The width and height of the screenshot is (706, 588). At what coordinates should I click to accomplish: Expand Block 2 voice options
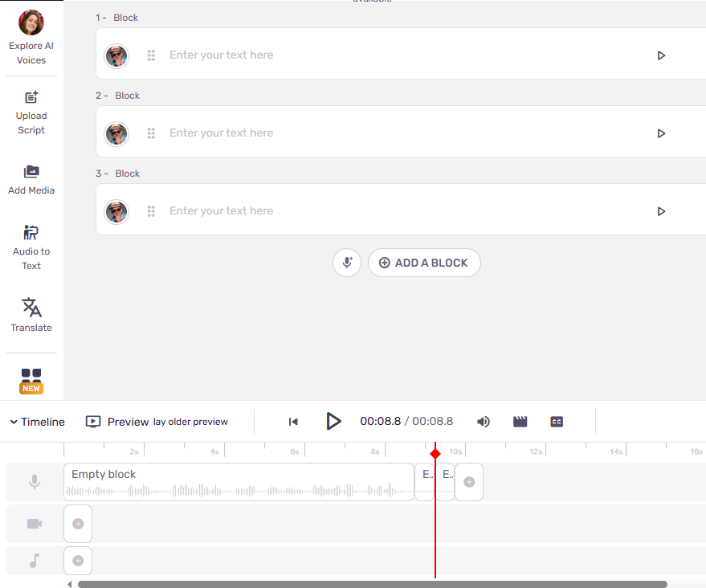click(116, 133)
